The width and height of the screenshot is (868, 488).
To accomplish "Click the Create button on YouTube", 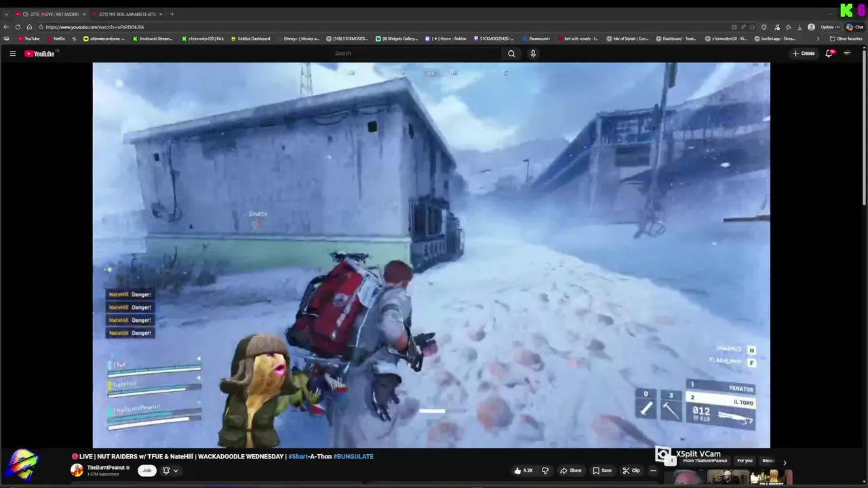I will [804, 54].
